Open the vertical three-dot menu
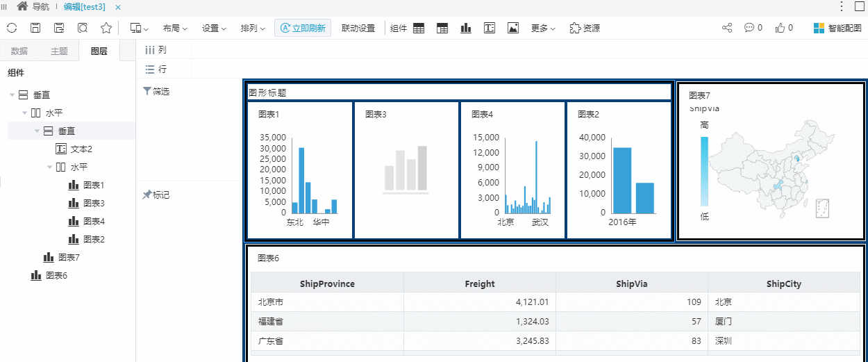This screenshot has width=868, height=362. click(x=842, y=6)
